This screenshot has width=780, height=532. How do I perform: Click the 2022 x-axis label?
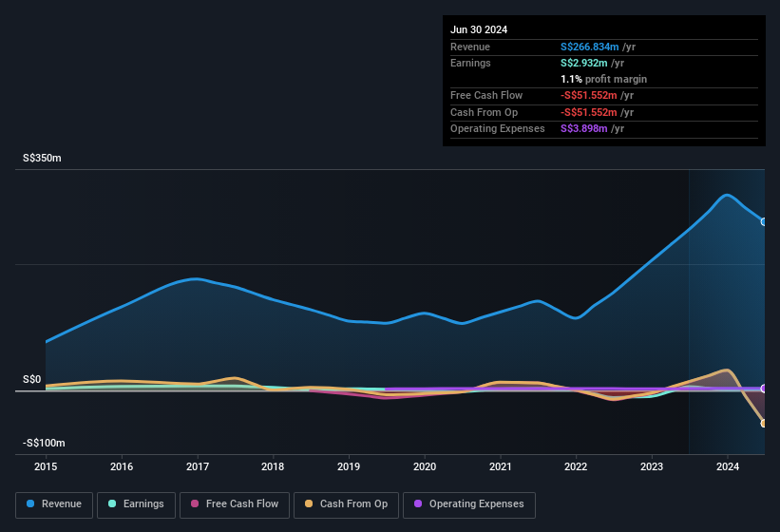576,466
